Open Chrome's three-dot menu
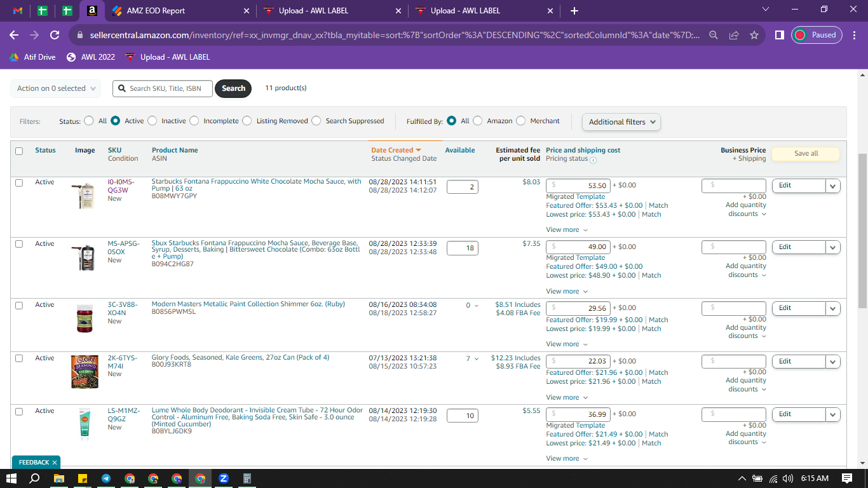 855,36
